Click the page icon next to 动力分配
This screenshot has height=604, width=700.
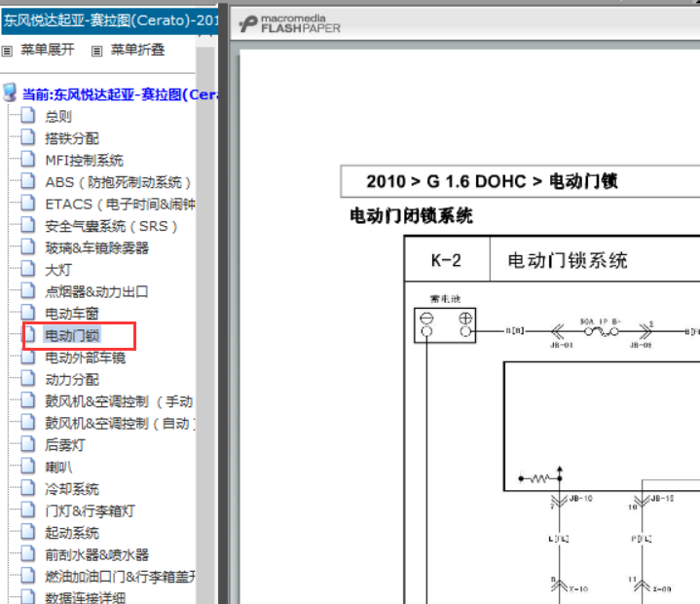[x=28, y=378]
